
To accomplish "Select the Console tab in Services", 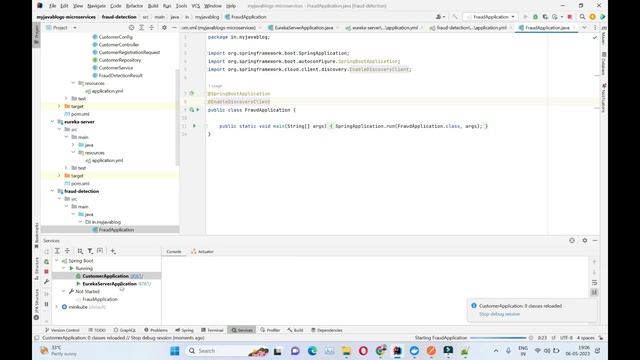I will pos(173,251).
